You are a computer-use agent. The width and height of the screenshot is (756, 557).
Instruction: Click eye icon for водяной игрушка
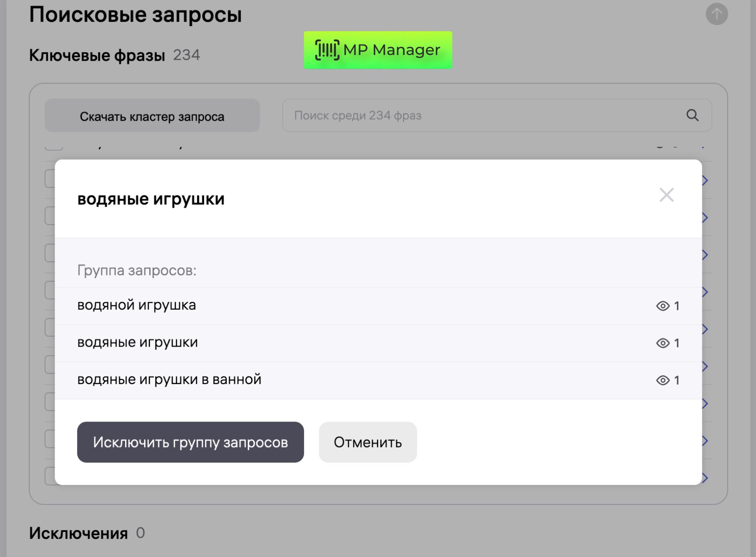pos(663,306)
